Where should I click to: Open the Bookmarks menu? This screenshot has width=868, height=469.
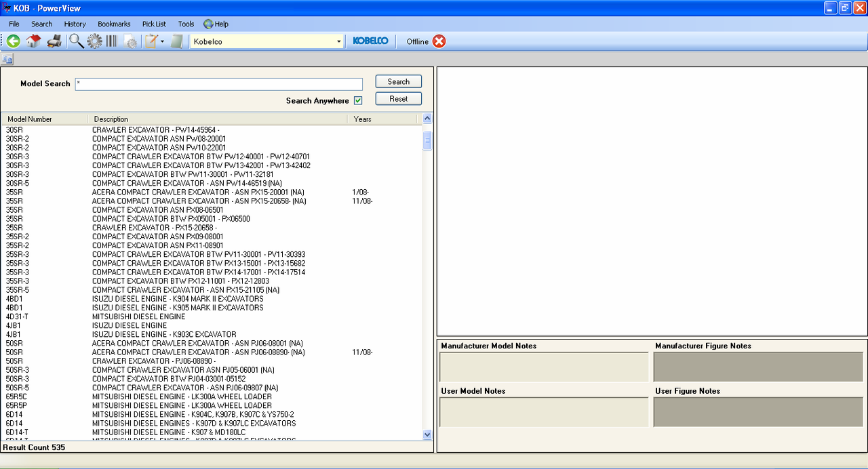coord(114,24)
